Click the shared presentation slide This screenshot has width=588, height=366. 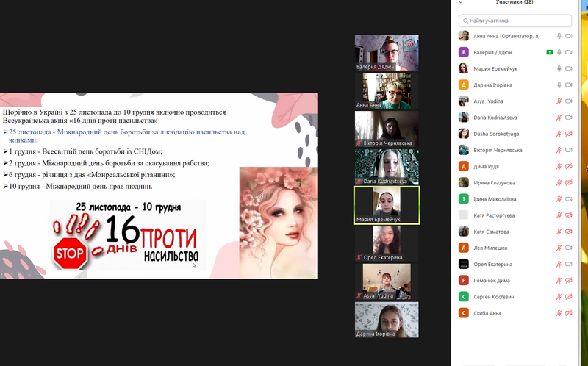point(159,186)
